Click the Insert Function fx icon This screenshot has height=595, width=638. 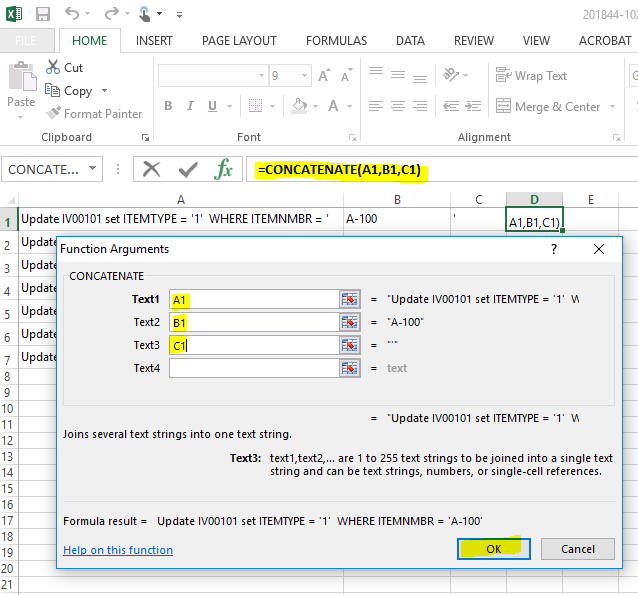[x=224, y=169]
